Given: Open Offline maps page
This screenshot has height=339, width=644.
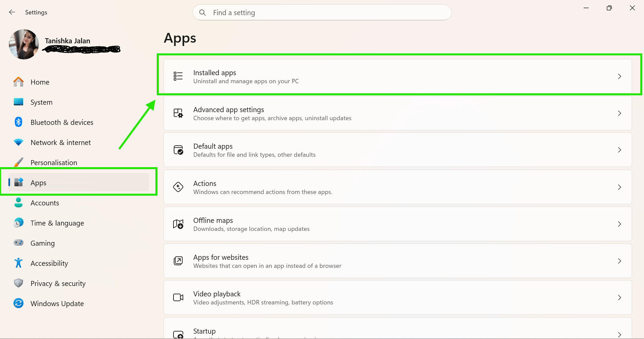Looking at the screenshot, I should (x=398, y=224).
